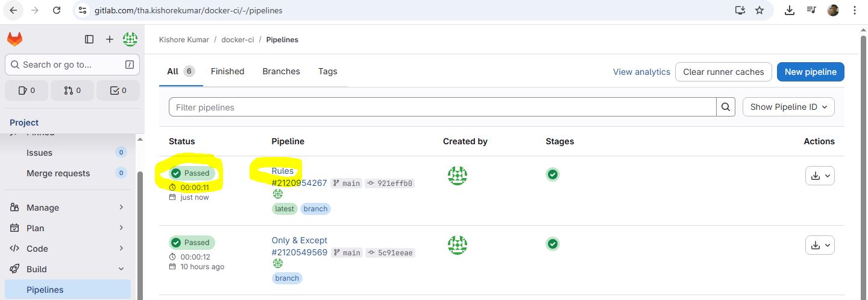This screenshot has width=868, height=300.
Task: Open the Show Pipeline ID dropdown
Action: [x=788, y=107]
